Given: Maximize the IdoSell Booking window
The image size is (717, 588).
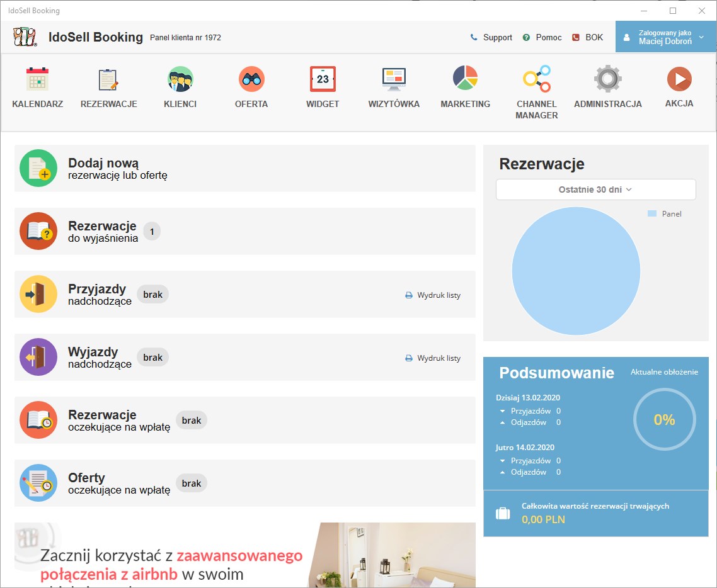Looking at the screenshot, I should coord(673,11).
